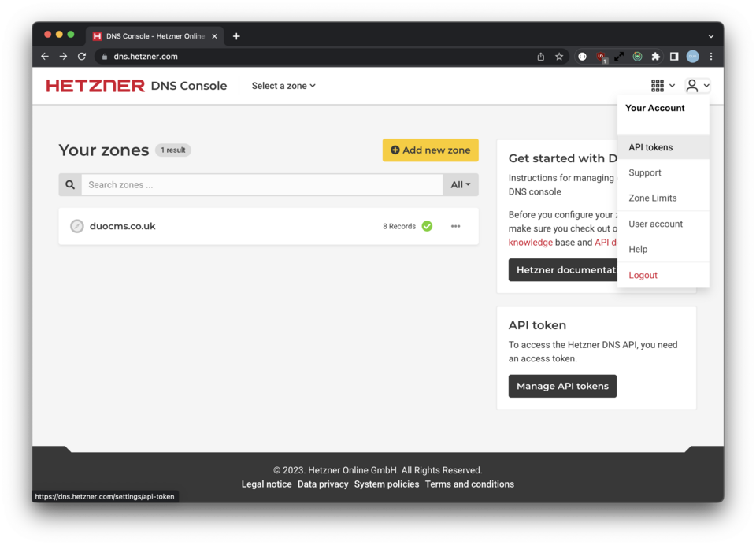The height and width of the screenshot is (545, 756).
Task: Click the Search zones input field
Action: point(261,185)
